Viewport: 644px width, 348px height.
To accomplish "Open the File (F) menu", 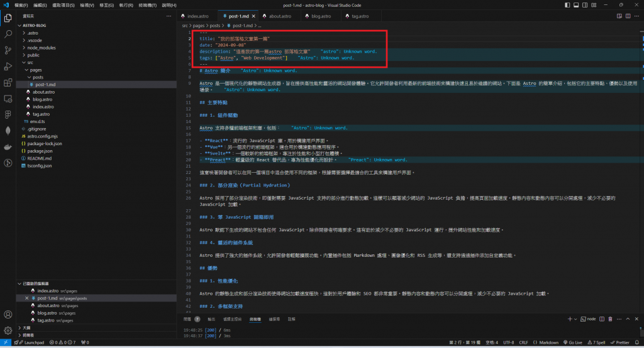I will pos(21,5).
